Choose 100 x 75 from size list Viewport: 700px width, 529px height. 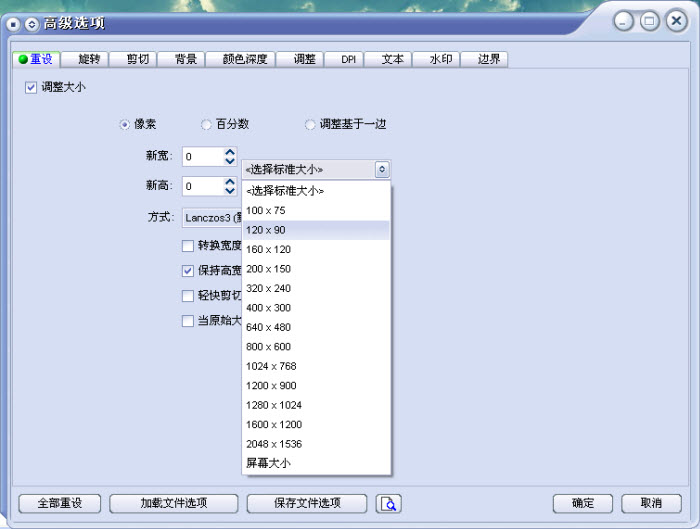pyautogui.click(x=316, y=211)
